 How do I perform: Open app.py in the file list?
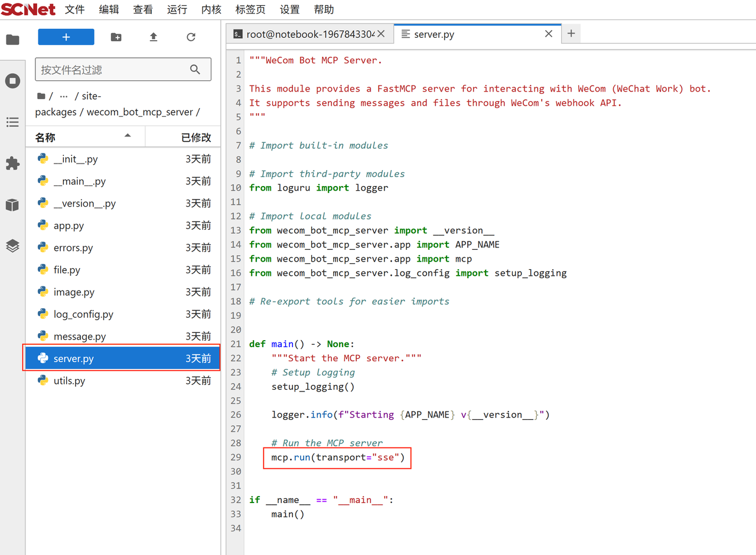(69, 226)
